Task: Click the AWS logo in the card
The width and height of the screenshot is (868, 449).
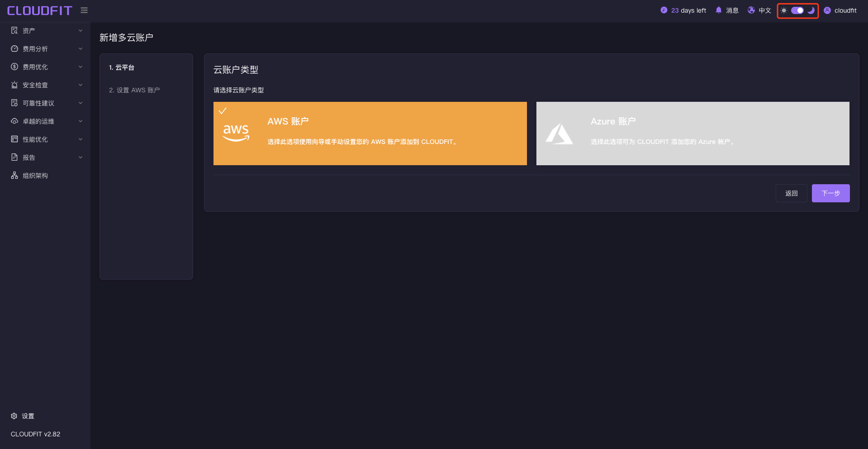Action: pyautogui.click(x=236, y=133)
